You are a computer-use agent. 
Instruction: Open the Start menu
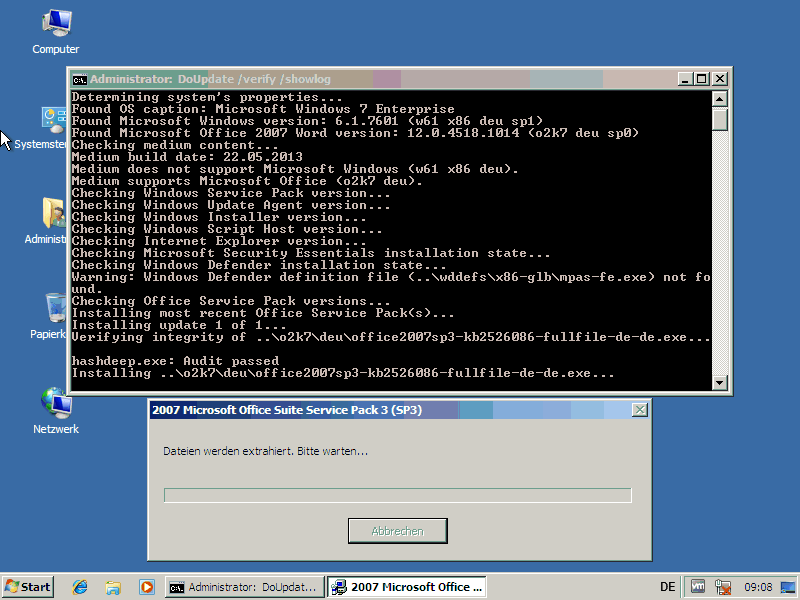tap(28, 587)
